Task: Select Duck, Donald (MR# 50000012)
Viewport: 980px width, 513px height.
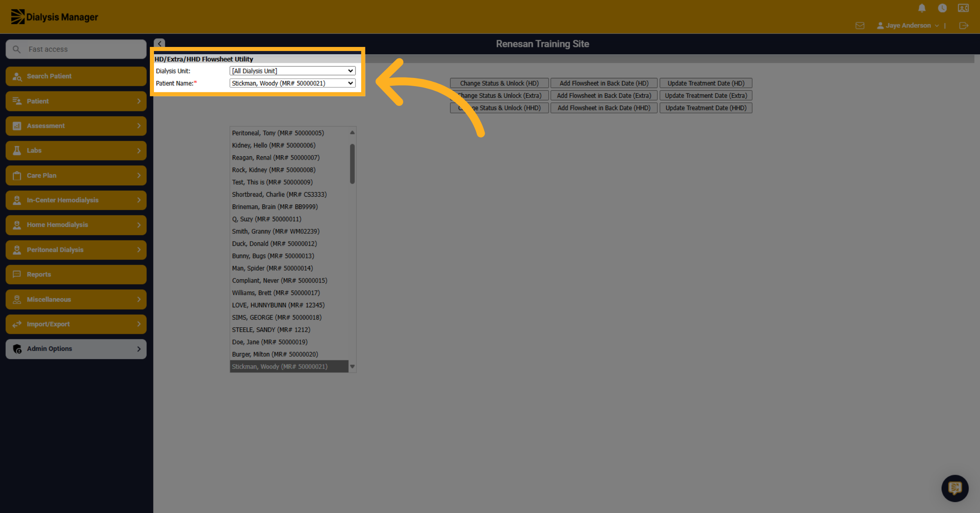Action: (x=289, y=244)
